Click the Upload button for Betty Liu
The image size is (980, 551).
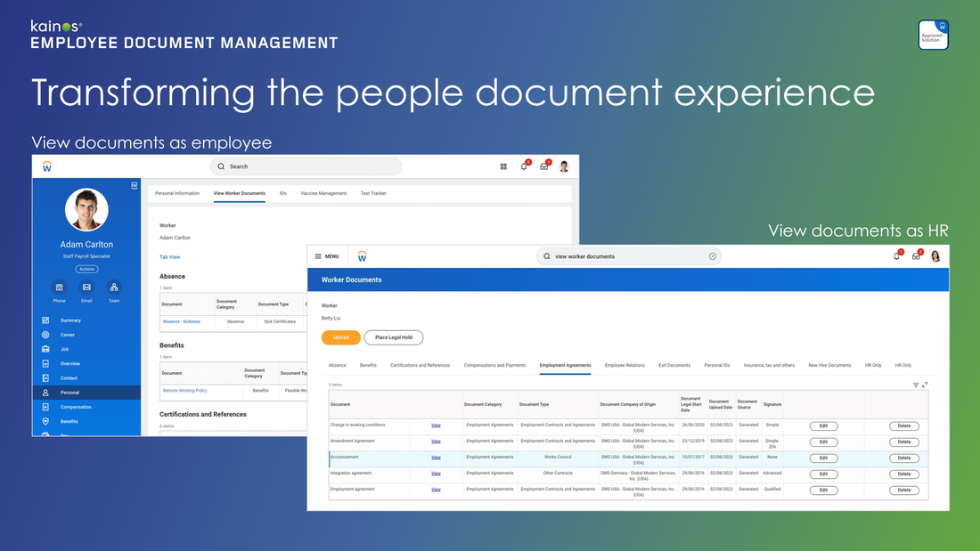(340, 337)
